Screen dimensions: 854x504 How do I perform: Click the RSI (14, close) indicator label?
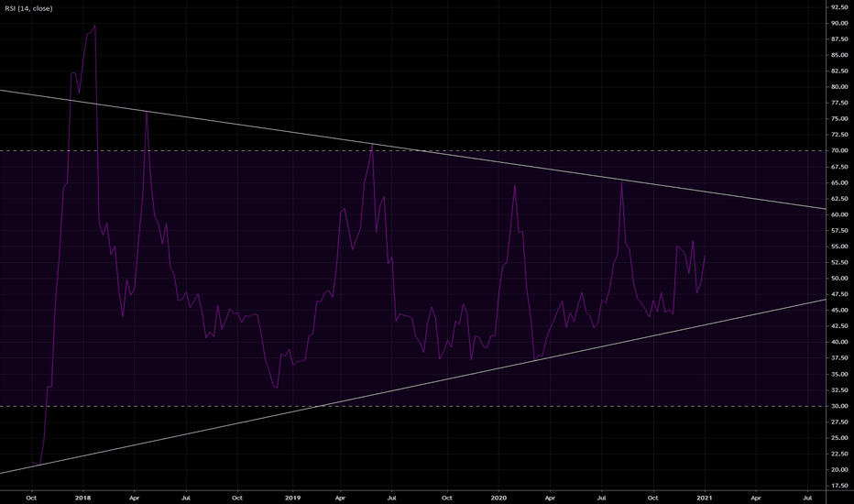click(29, 9)
